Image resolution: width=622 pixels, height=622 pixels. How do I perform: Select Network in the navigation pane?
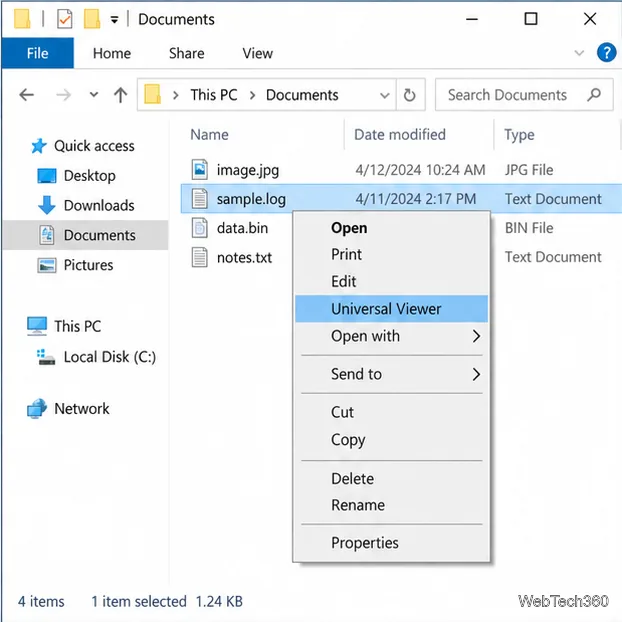point(82,409)
